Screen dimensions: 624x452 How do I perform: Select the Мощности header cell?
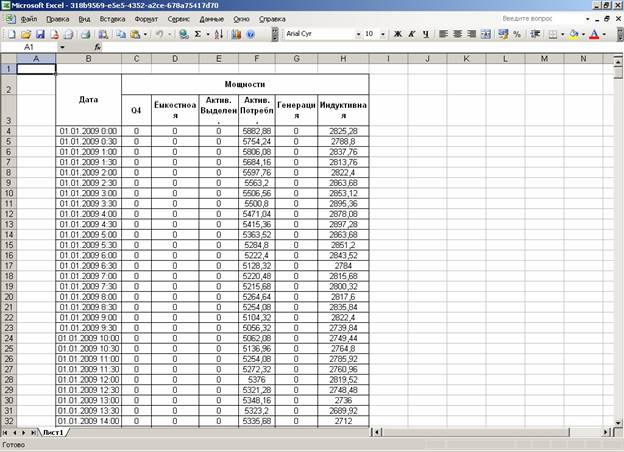click(245, 84)
